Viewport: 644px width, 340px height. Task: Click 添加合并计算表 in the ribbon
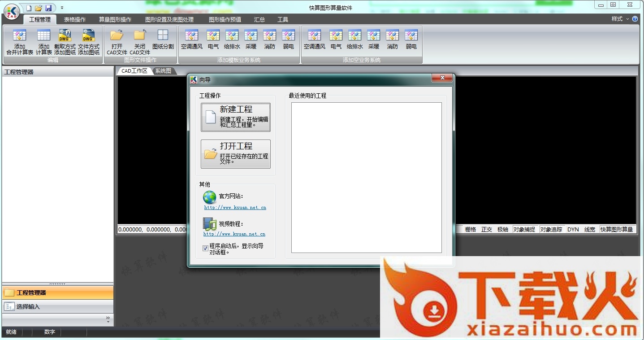[x=20, y=42]
